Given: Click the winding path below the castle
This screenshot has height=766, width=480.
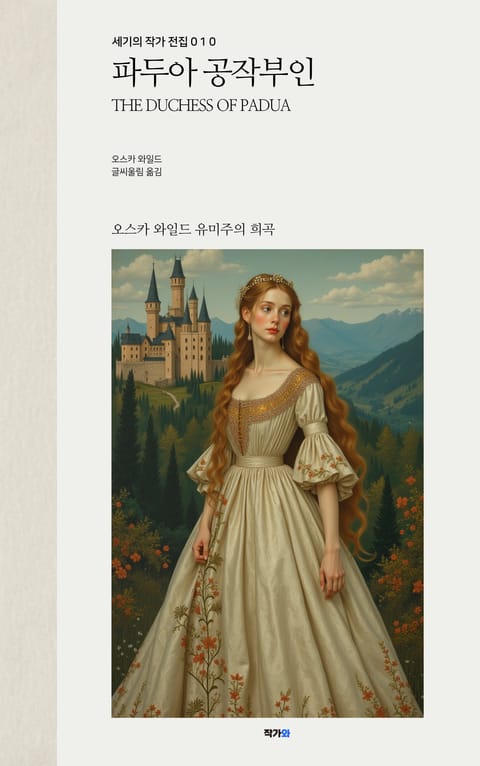Looking at the screenshot, I should point(171,399).
